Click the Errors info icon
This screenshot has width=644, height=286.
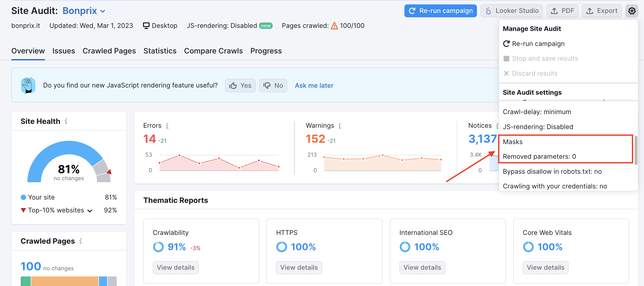tap(168, 126)
